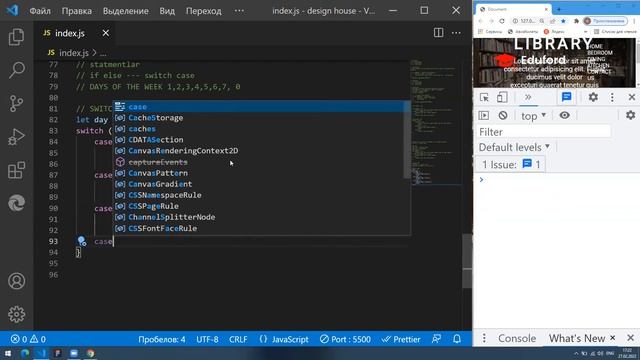Change the UTF-8 encoding setting

[207, 339]
